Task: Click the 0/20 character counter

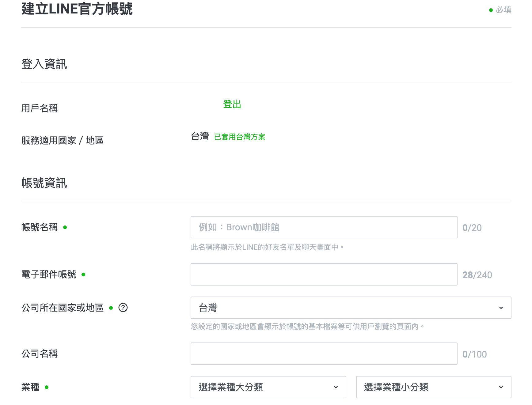Action: tap(472, 228)
